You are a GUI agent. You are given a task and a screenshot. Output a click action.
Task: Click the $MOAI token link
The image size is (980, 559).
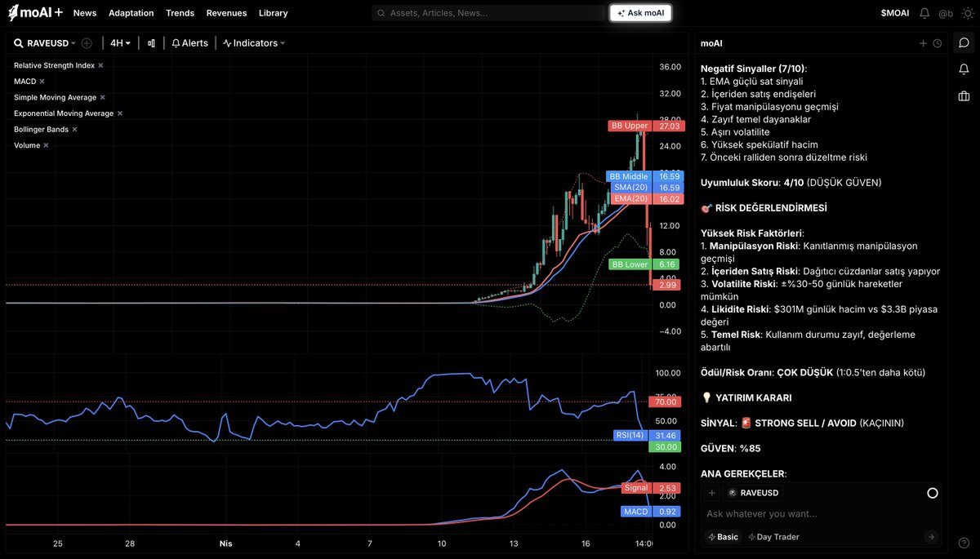pyautogui.click(x=894, y=13)
